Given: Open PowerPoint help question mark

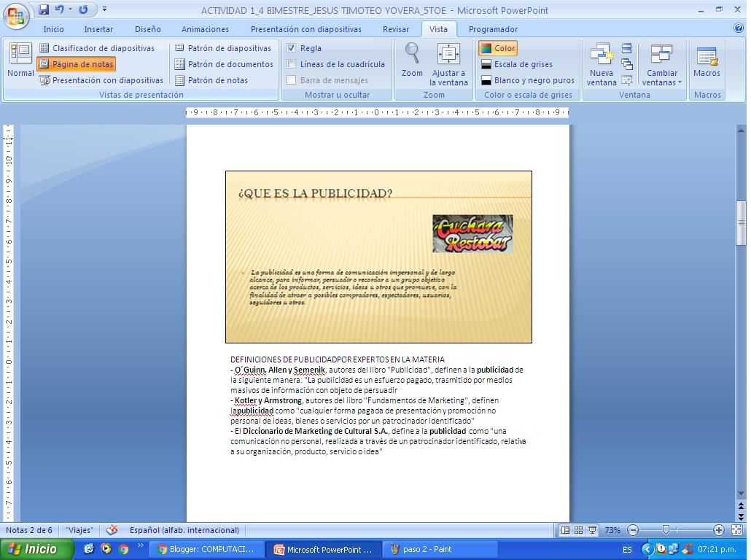Looking at the screenshot, I should [x=739, y=28].
